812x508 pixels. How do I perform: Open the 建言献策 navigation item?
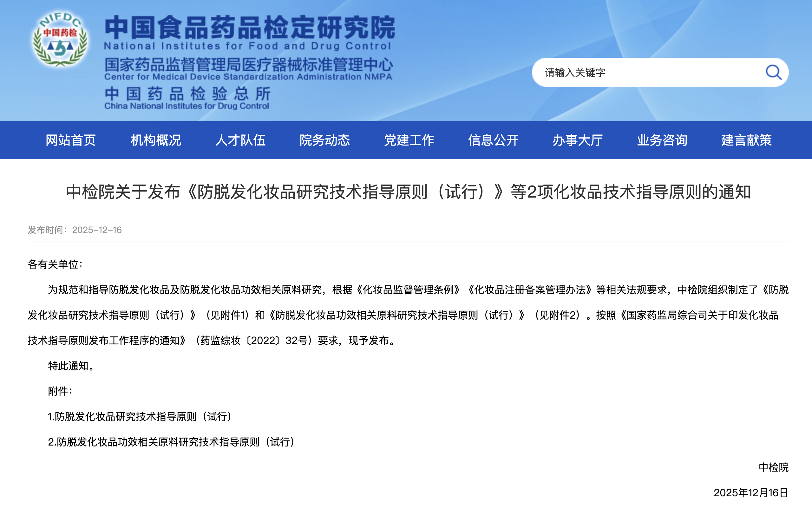[746, 140]
